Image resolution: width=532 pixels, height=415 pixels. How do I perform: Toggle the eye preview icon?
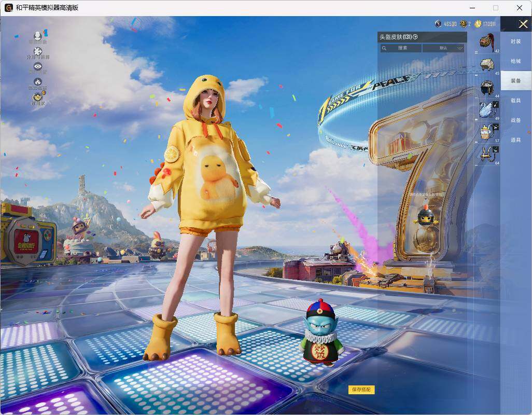(38, 67)
